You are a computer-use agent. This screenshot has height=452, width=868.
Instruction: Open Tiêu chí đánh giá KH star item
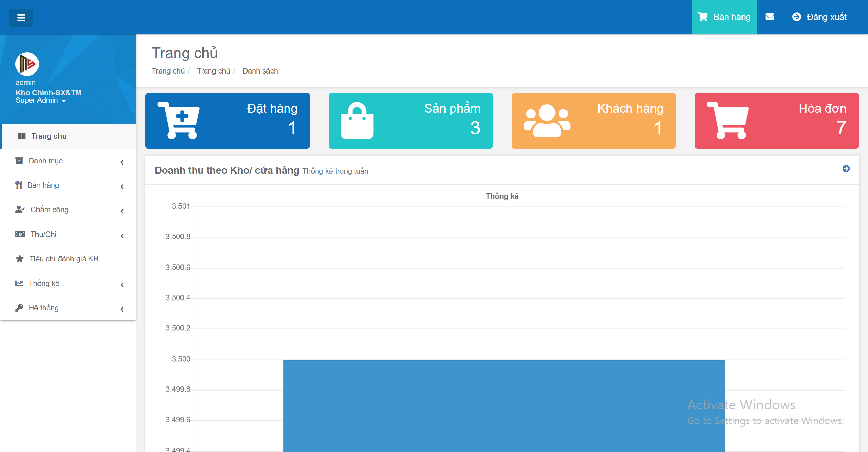click(x=64, y=259)
